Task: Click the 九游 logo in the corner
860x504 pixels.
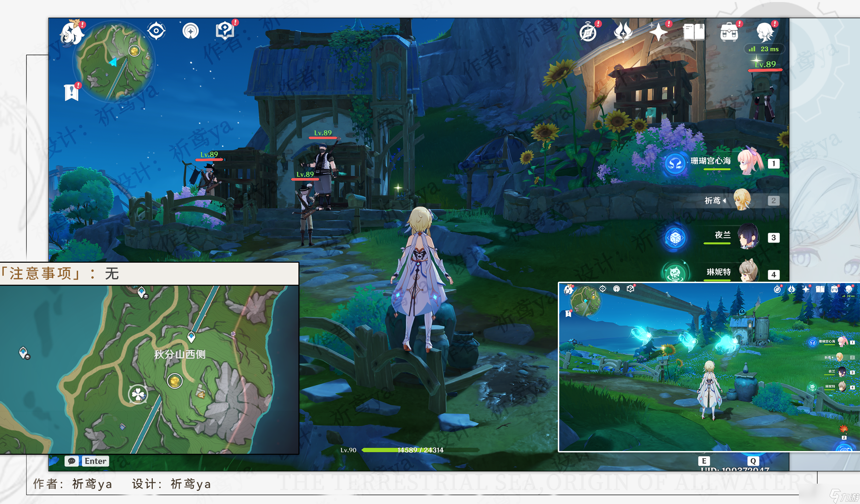Action: (x=845, y=496)
